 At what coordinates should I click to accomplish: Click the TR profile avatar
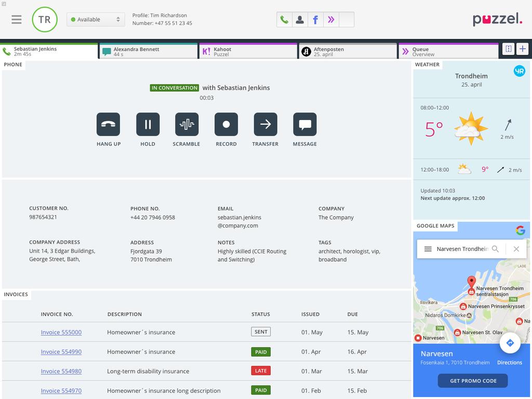tap(45, 19)
